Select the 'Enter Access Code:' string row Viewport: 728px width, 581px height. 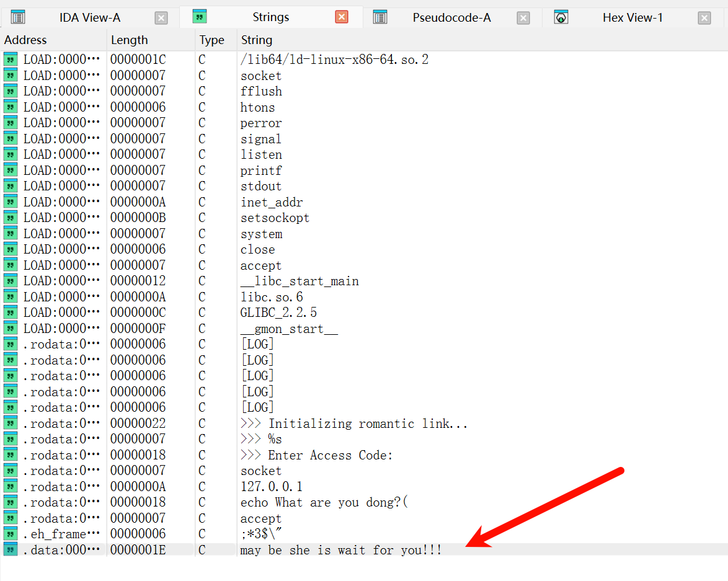point(316,456)
